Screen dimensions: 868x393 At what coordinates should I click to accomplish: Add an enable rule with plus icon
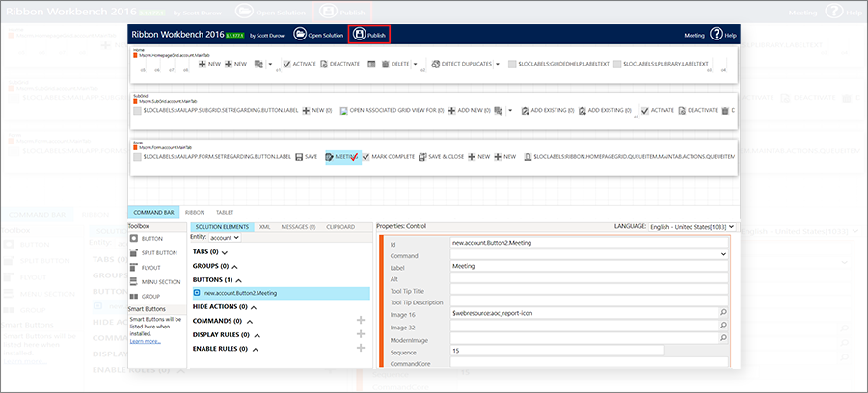point(361,348)
